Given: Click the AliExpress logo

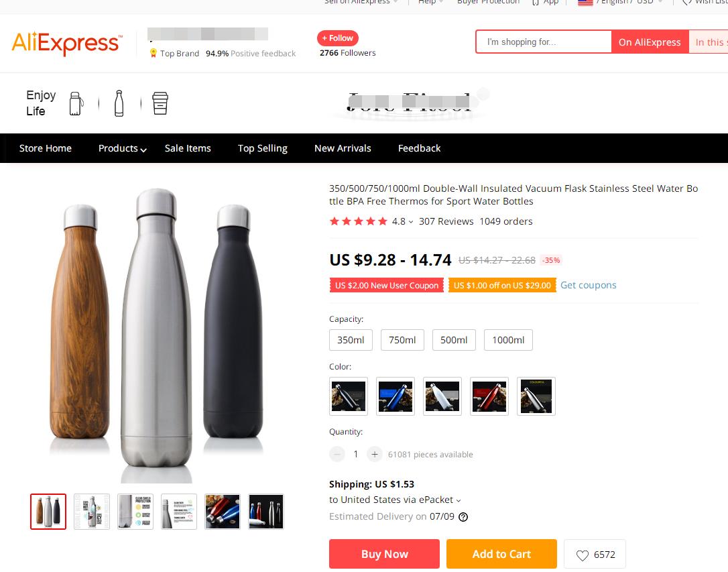Looking at the screenshot, I should tap(66, 44).
